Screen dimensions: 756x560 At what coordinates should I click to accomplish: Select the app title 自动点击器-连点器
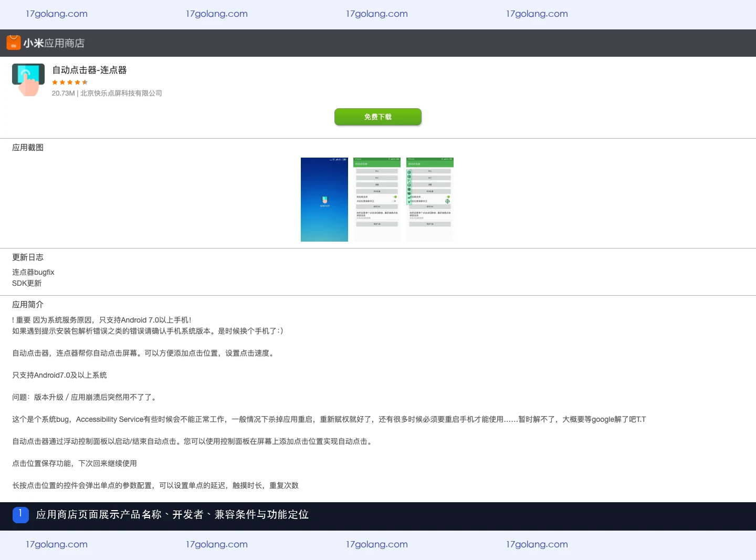click(89, 70)
